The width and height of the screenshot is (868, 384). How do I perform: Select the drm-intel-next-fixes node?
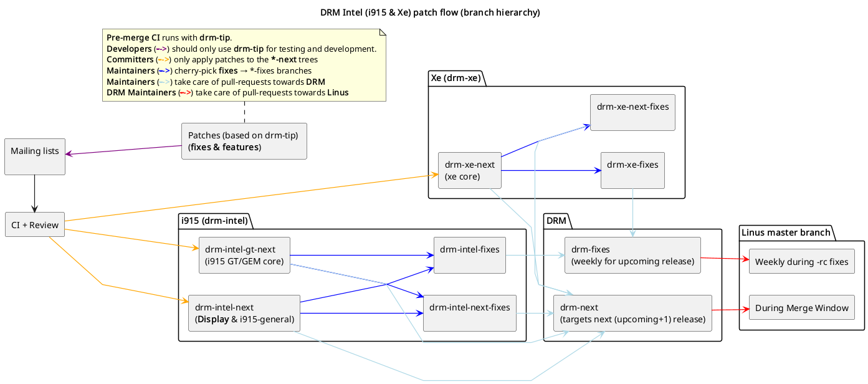[470, 313]
